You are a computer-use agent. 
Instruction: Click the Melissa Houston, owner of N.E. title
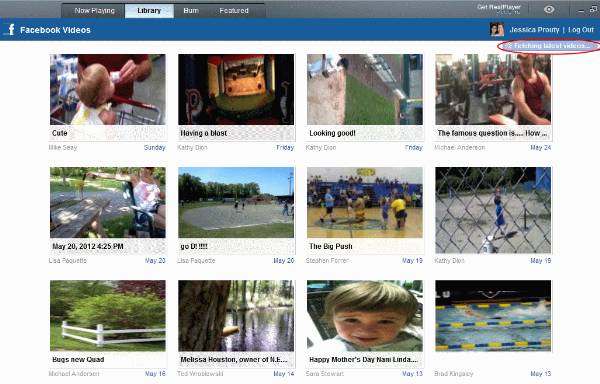pyautogui.click(x=234, y=360)
